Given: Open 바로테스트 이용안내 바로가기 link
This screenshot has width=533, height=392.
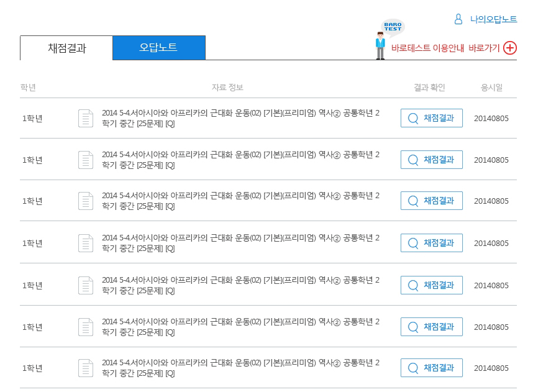Looking at the screenshot, I should tap(445, 48).
